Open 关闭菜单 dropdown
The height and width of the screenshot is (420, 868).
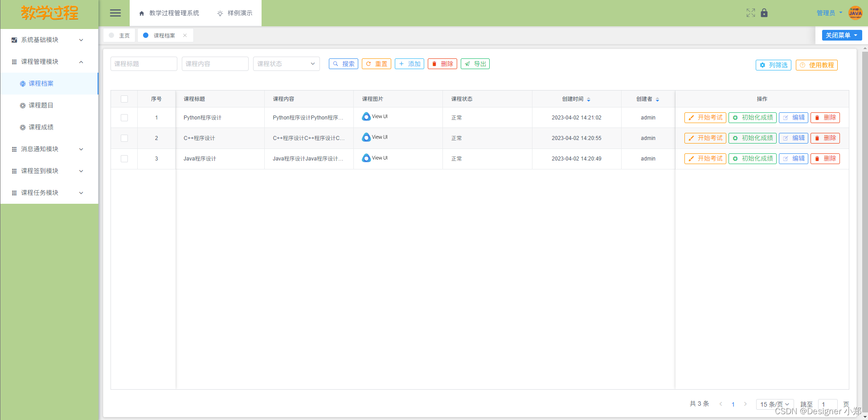[x=842, y=35]
